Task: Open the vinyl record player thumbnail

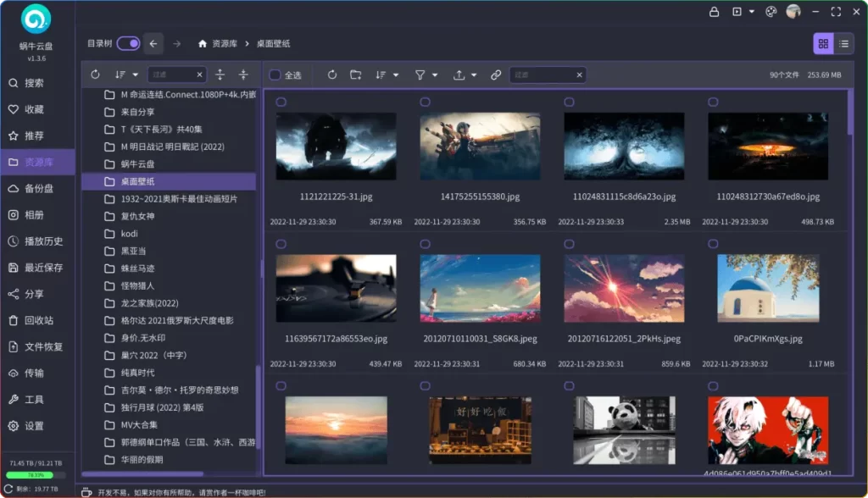Action: 336,288
